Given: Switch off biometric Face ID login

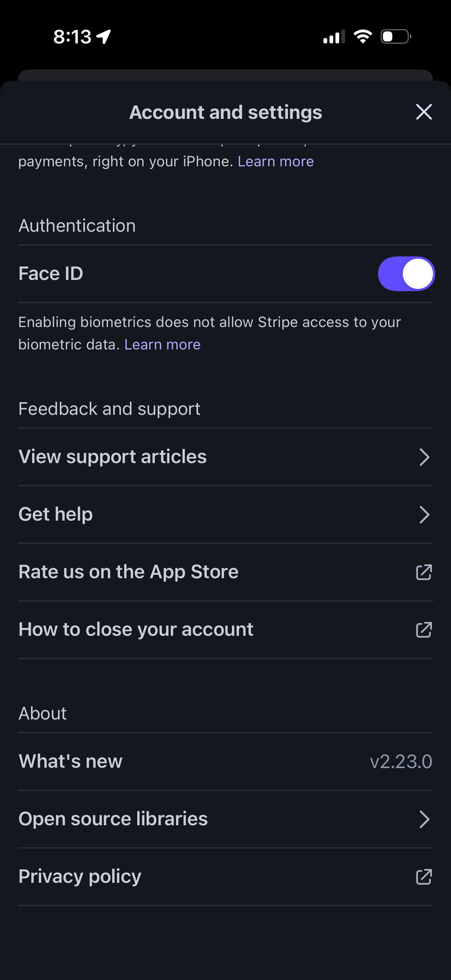Looking at the screenshot, I should click(406, 273).
